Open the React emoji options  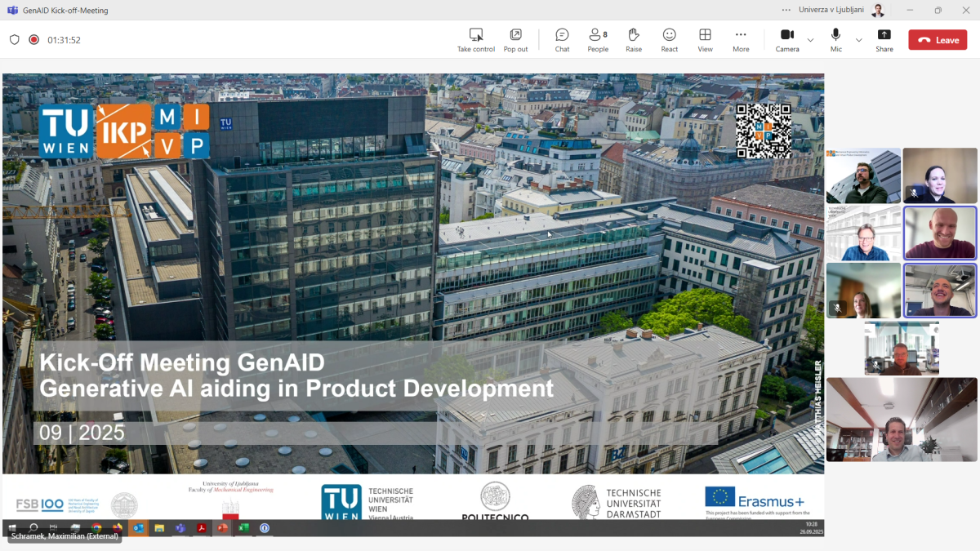[x=669, y=39]
